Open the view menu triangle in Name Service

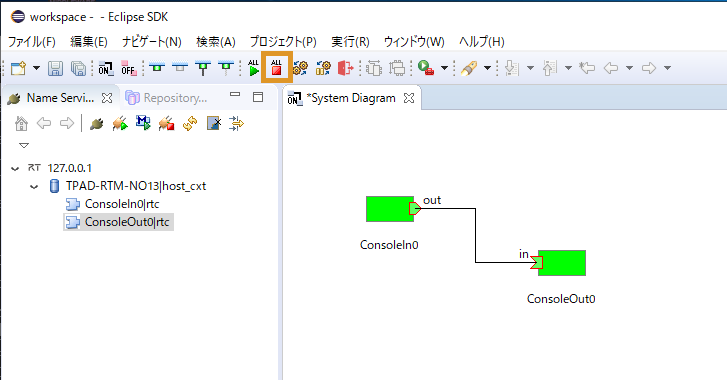click(x=24, y=146)
